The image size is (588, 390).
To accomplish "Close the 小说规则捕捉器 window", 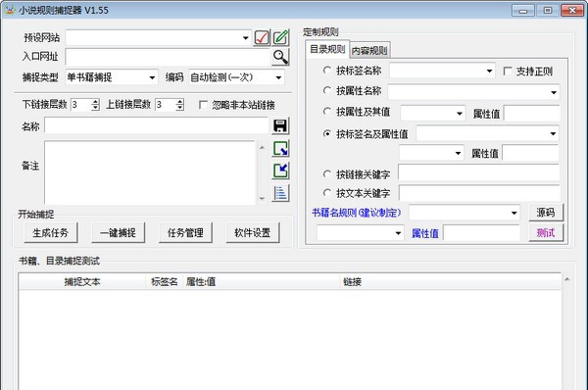I will (572, 10).
